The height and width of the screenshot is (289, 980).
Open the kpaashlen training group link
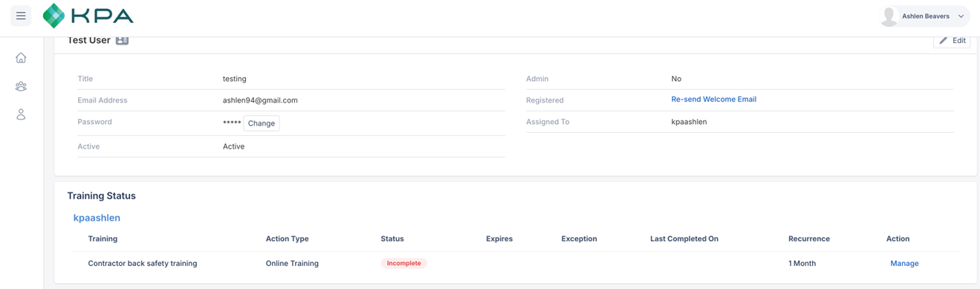tap(97, 218)
